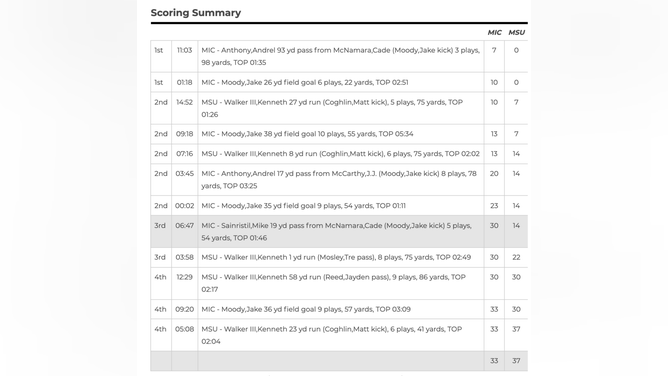This screenshot has width=668, height=376.
Task: Select the final MSU score 37 in totals row
Action: click(x=516, y=361)
